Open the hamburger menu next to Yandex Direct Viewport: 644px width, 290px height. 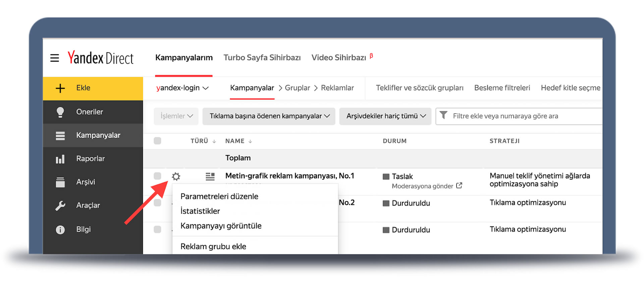coord(55,58)
